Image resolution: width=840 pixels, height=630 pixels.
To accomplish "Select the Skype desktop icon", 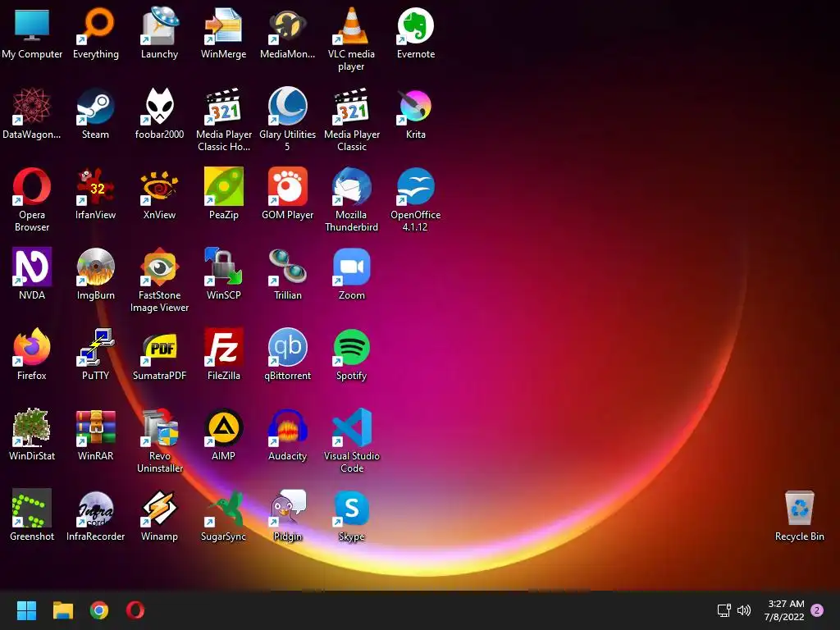I will [x=351, y=508].
